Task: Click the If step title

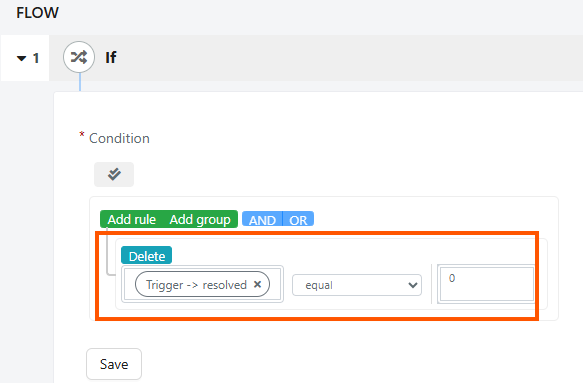Action: (110, 57)
